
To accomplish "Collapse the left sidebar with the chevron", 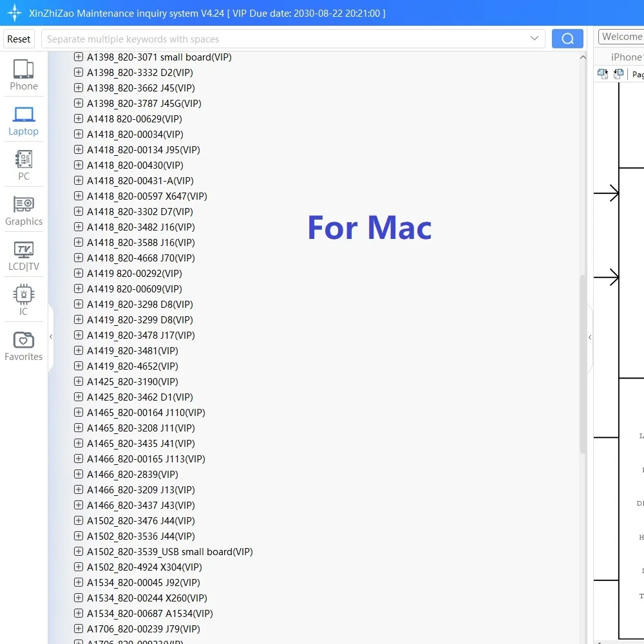I will point(51,336).
